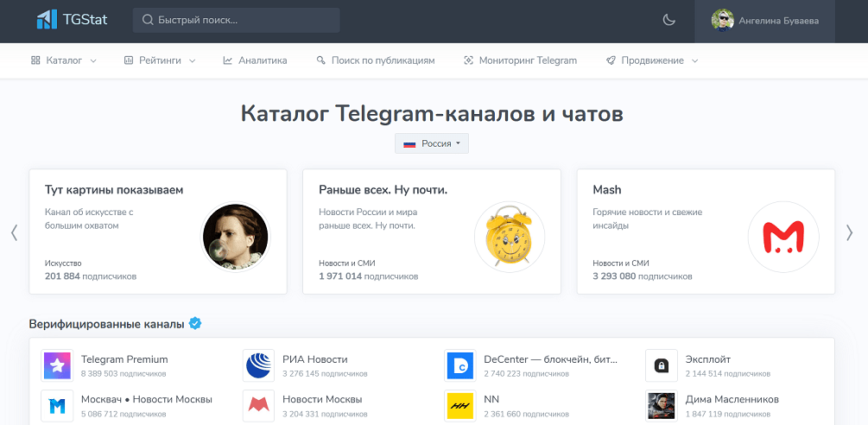This screenshot has width=868, height=425.
Task: Open the Рейтинги menu label
Action: (160, 60)
